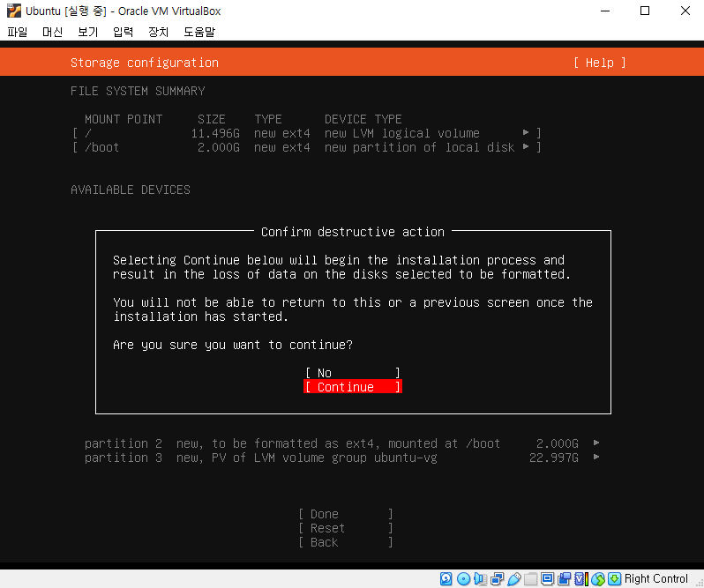Click the VirtualBox window title icon
The image size is (704, 588).
(x=14, y=11)
